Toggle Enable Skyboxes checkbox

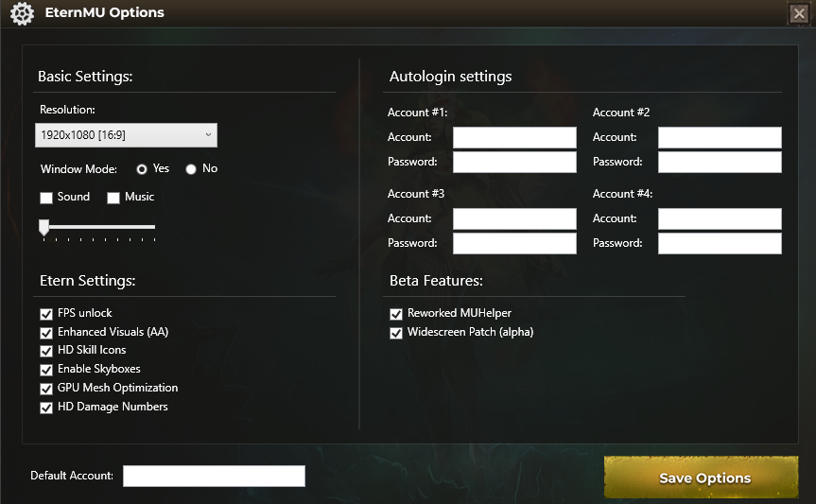[x=45, y=370]
